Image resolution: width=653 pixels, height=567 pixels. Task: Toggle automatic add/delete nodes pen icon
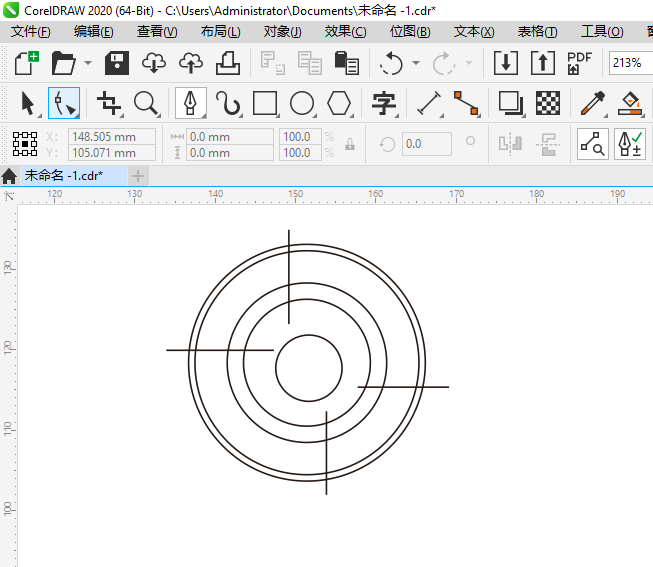click(x=630, y=144)
